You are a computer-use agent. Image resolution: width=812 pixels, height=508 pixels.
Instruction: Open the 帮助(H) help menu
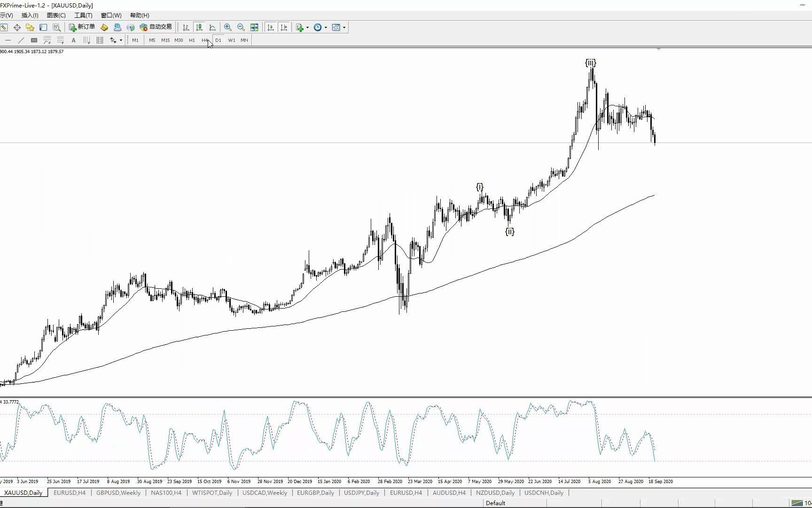click(140, 16)
